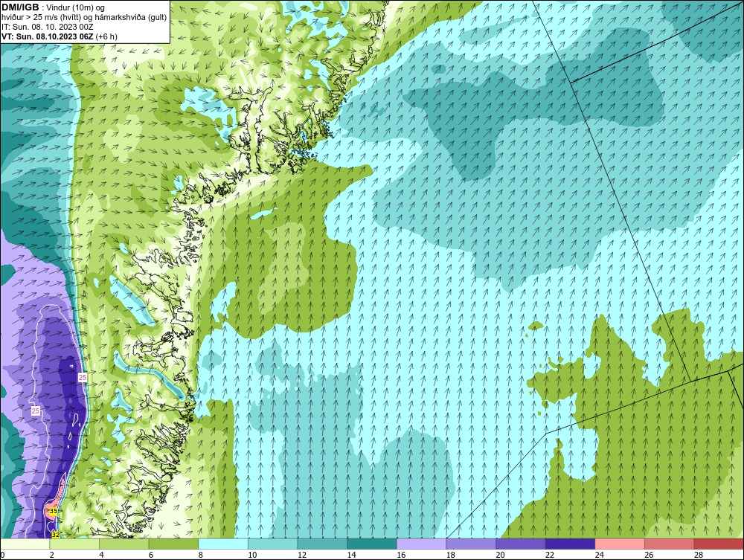Pick the light purple 18–20 m/s swatch
This screenshot has height=560, width=744.
[x=471, y=544]
